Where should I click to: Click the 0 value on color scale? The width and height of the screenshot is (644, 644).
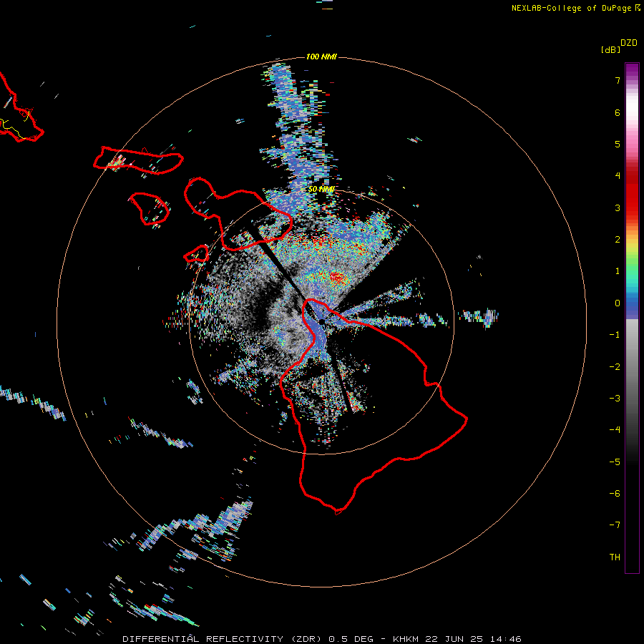pyautogui.click(x=618, y=303)
